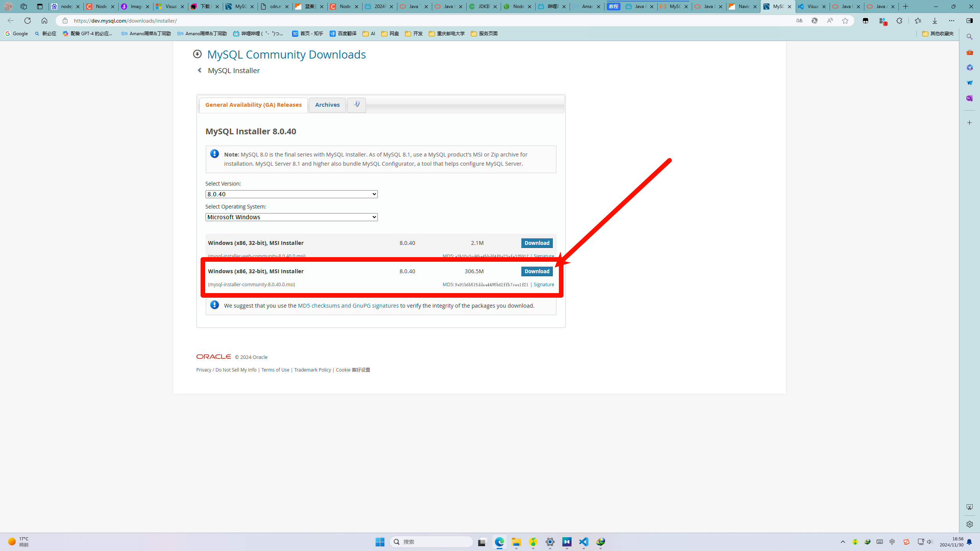The image size is (980, 551).
Task: Open the information tab with the info icon
Action: click(356, 105)
